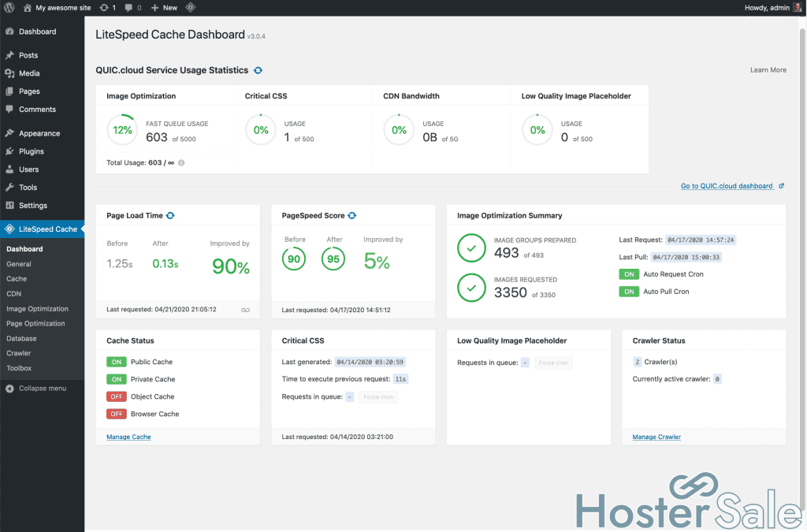Open the external link icon beside QUIC.cloud dashboard
The width and height of the screenshot is (807, 532).
click(x=781, y=186)
